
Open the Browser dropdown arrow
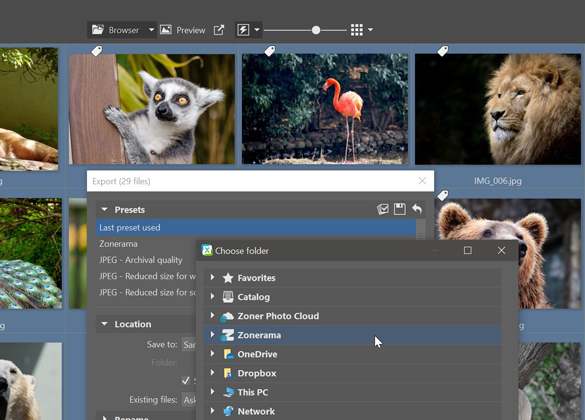coord(151,30)
